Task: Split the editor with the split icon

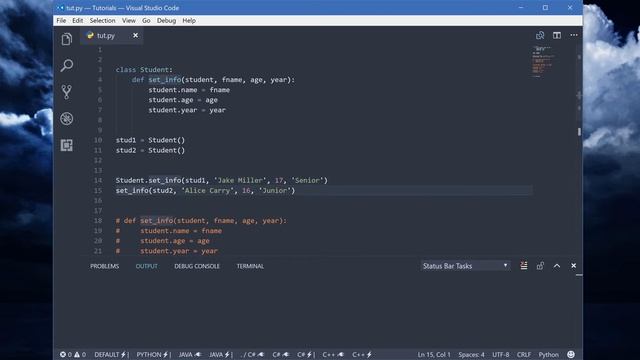Action: coord(557,36)
